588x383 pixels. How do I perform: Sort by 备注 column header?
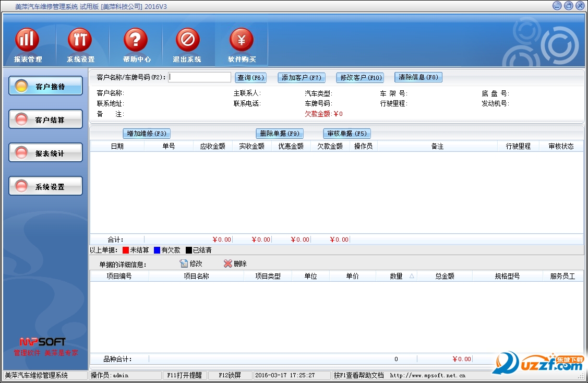(x=437, y=146)
